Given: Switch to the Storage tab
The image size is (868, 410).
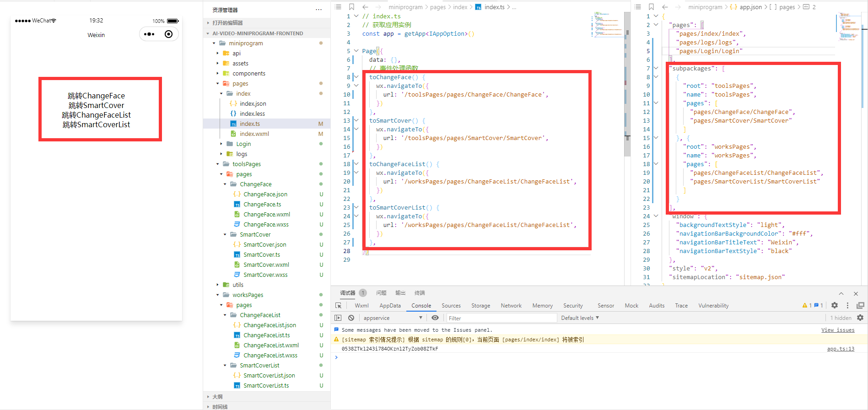Looking at the screenshot, I should [x=480, y=306].
